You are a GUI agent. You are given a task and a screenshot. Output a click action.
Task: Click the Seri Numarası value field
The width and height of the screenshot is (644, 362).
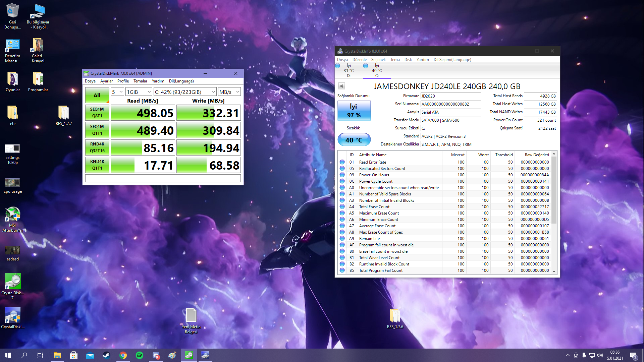point(450,104)
